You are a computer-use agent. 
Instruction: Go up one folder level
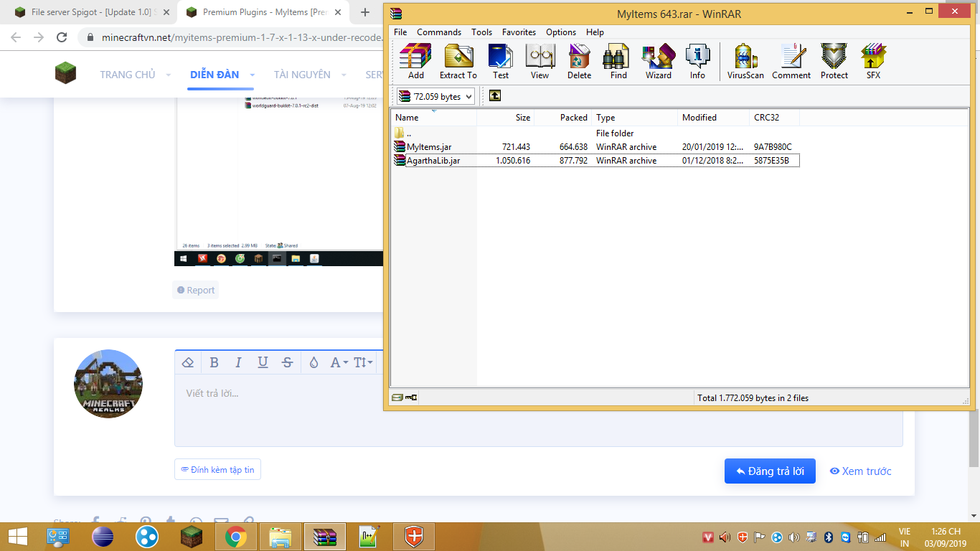tap(495, 96)
